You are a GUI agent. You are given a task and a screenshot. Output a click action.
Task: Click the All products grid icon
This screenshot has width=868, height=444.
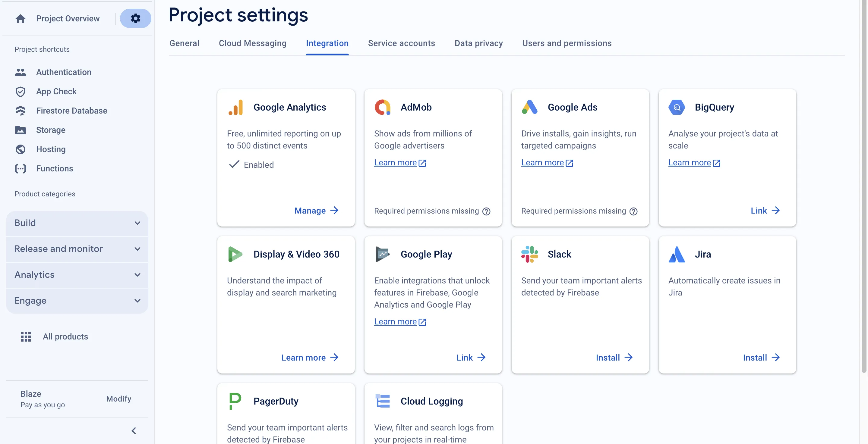coord(26,337)
